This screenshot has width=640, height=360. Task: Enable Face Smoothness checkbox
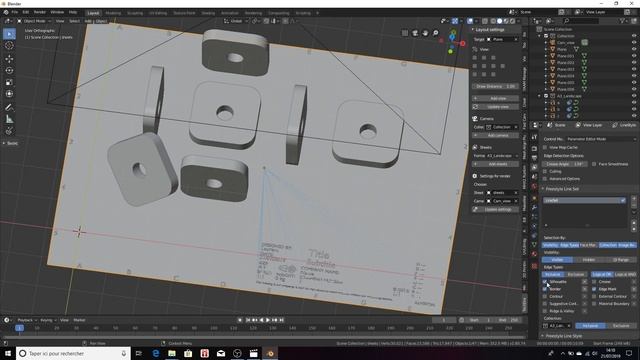coord(594,164)
